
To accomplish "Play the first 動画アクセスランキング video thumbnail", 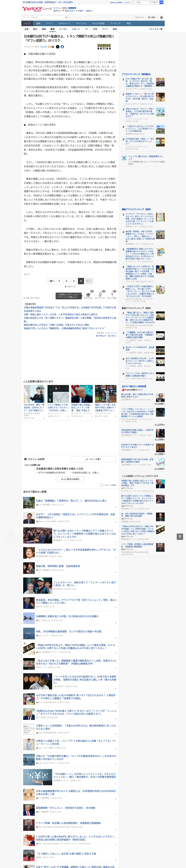I will [x=160, y=315].
